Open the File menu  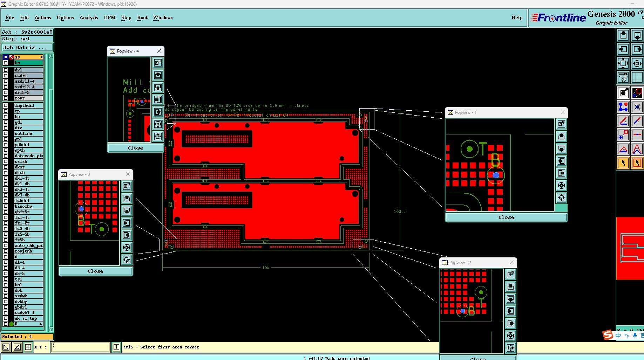[x=10, y=18]
